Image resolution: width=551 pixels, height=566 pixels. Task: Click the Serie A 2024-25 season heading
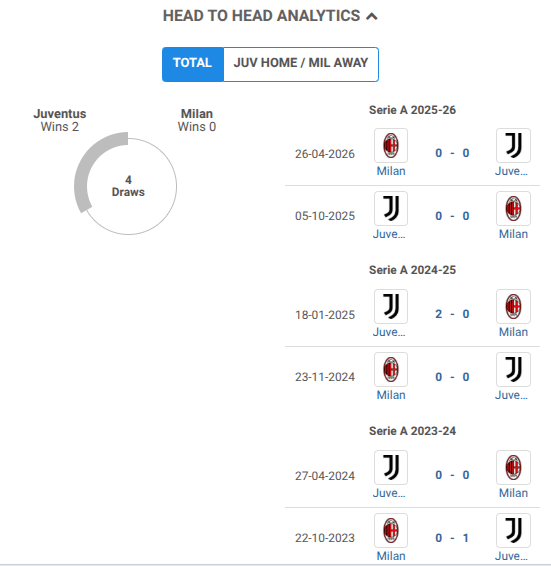click(x=412, y=270)
